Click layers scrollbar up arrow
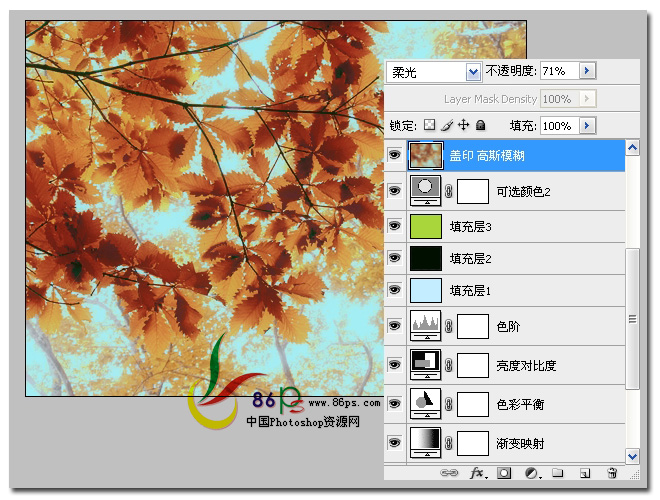The image size is (660, 500). tap(632, 148)
